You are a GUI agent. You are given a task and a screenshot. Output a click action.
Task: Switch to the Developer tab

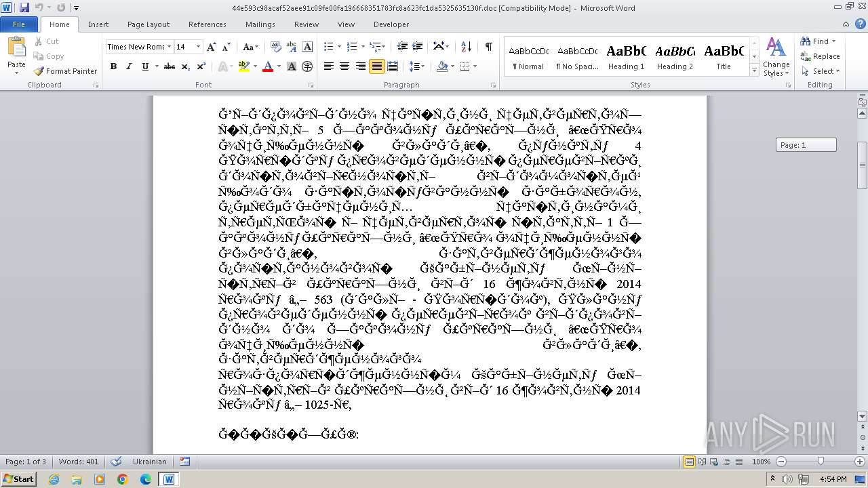coord(391,24)
